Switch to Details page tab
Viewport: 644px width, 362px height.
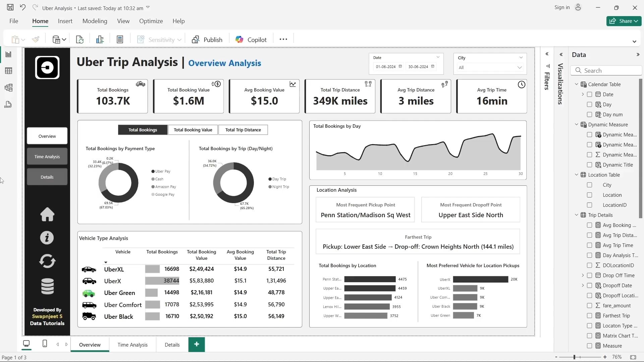click(x=172, y=345)
